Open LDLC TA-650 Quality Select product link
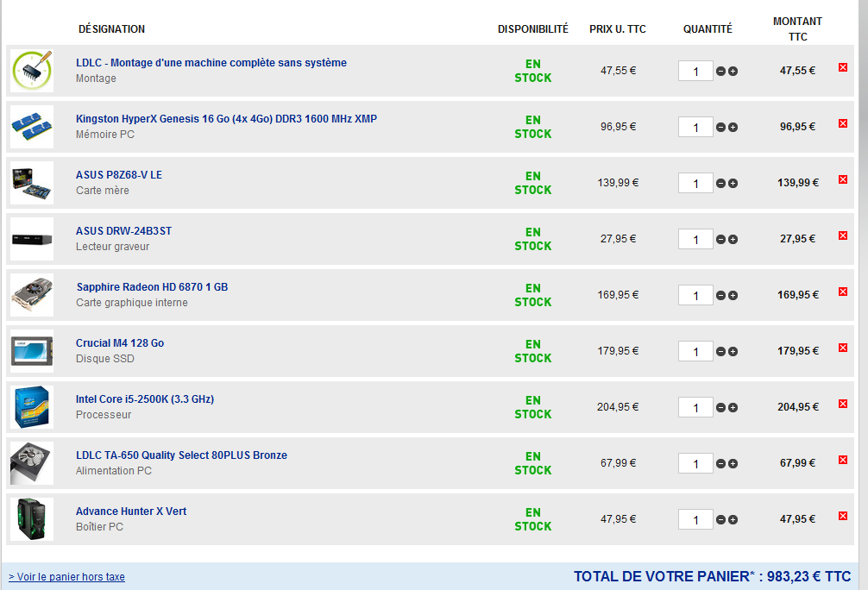This screenshot has width=868, height=590. pos(181,455)
